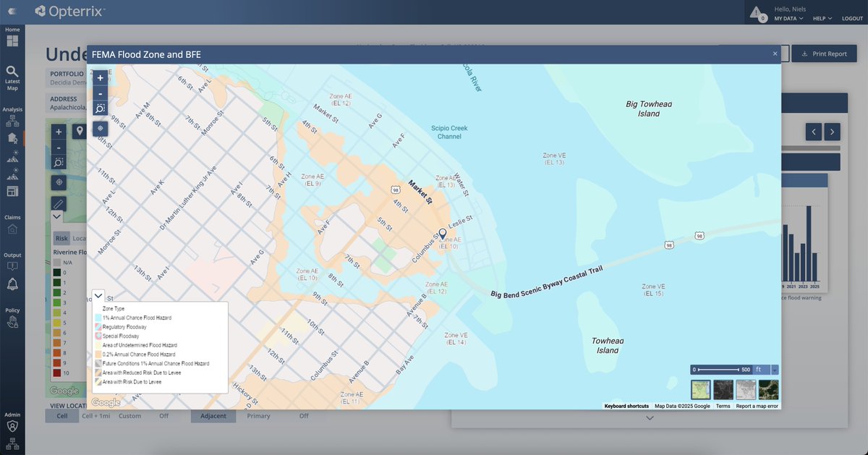This screenshot has width=868, height=455.
Task: Click the Scipio Creek Channel label
Action: click(449, 132)
